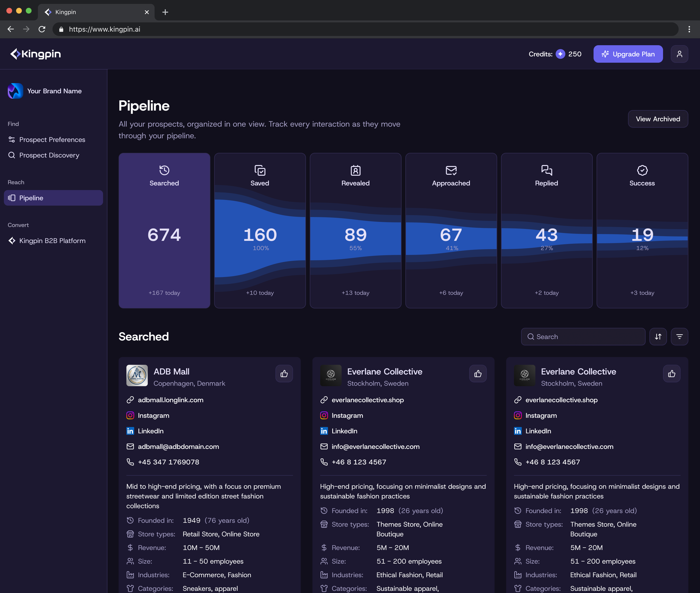Click the browser address bar URL
Screen dimensions: 700x593
[x=105, y=29]
